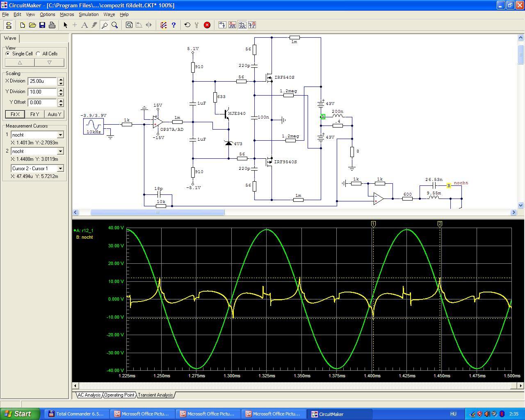The width and height of the screenshot is (525, 420).
Task: Open the Simulation menu
Action: point(89,14)
